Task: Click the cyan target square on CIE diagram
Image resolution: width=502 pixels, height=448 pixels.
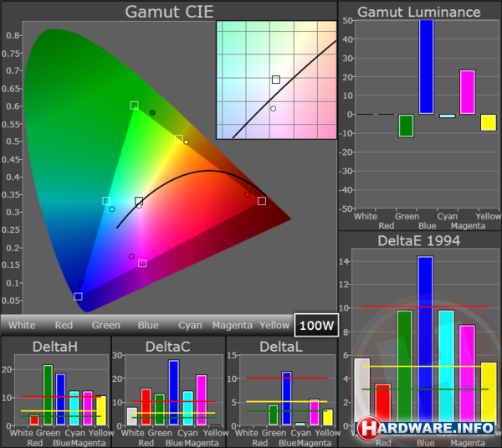Action: tap(106, 201)
